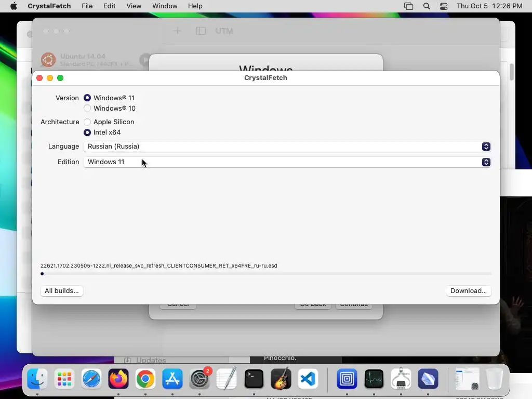Open App Store from the Dock
532x399 pixels.
coord(172,379)
